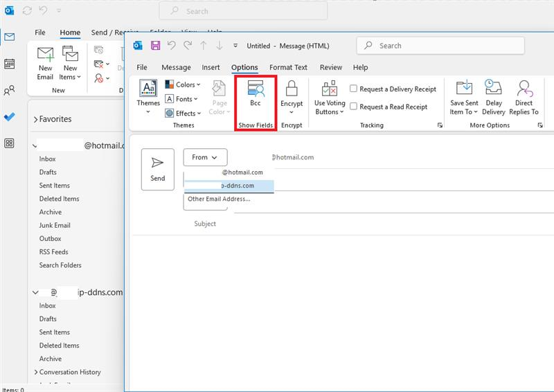Open the Effects theme dropdown
Screen dimensions: 554x392
pos(183,113)
